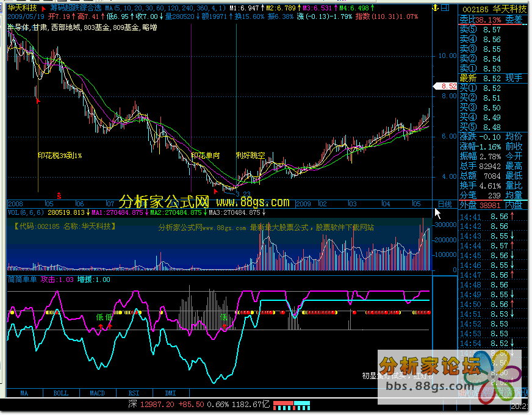Click the red flag marker below the 2008 gap-down candle
This screenshot has height=415, width=532.
pos(38,101)
